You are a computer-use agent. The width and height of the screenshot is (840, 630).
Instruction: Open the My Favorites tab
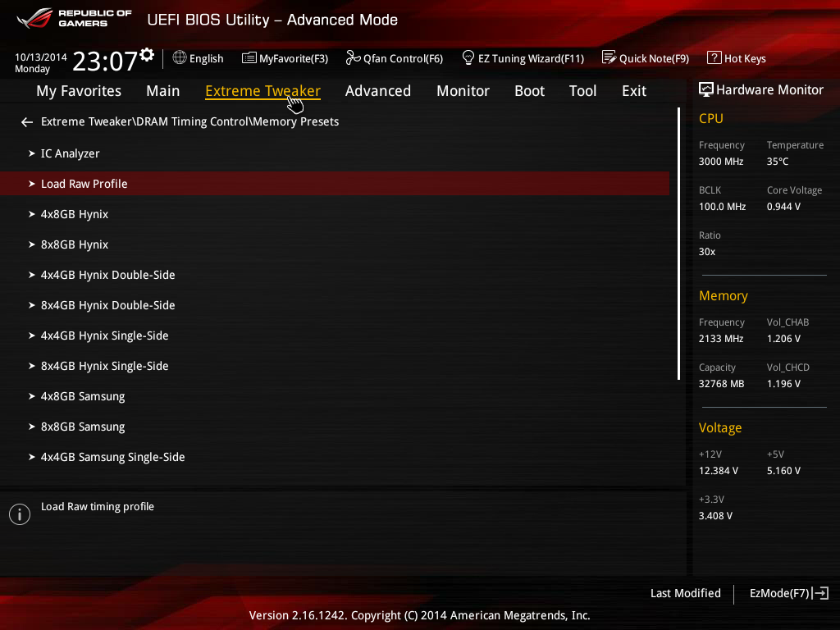tap(79, 91)
